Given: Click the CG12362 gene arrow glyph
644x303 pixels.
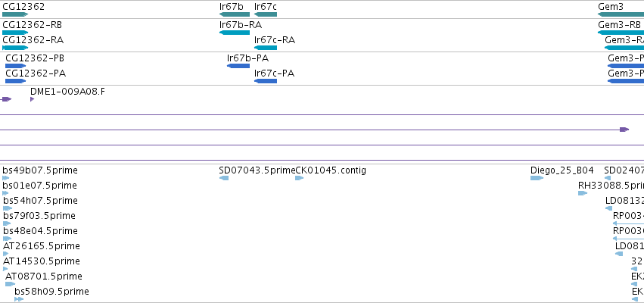Looking at the screenshot, I should click(x=15, y=14).
